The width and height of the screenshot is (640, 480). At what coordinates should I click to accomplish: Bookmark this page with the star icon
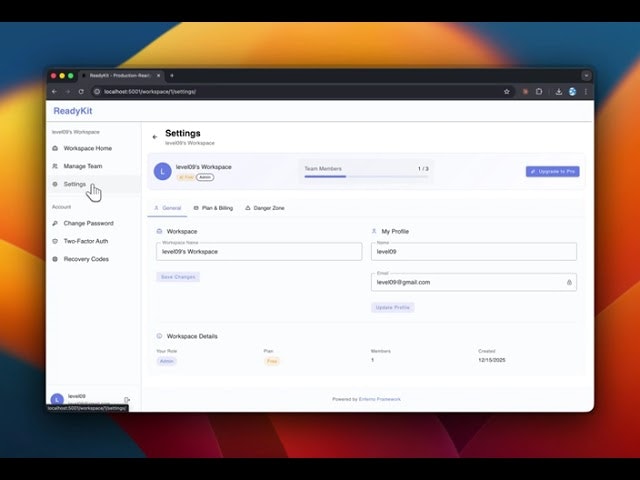[x=507, y=92]
